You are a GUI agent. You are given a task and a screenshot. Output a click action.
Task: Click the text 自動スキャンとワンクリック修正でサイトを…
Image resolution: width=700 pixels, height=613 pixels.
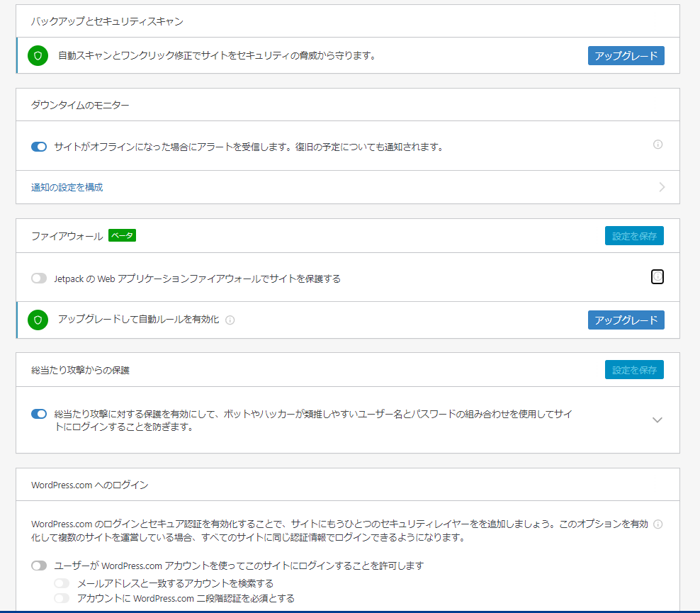(x=218, y=56)
